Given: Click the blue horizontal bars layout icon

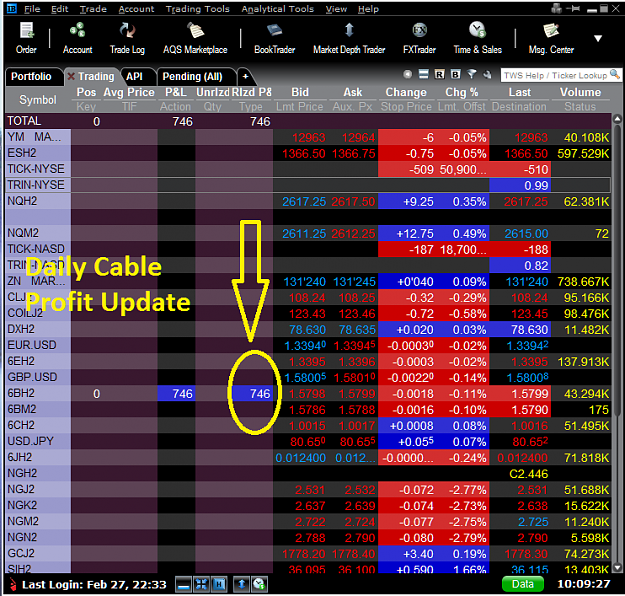Looking at the screenshot, I should pyautogui.click(x=423, y=74).
